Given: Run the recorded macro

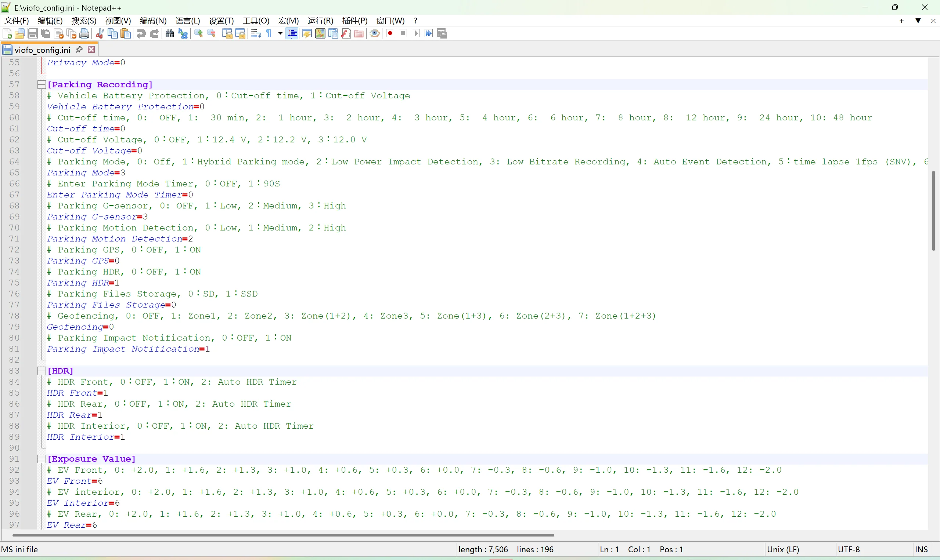Looking at the screenshot, I should point(415,33).
